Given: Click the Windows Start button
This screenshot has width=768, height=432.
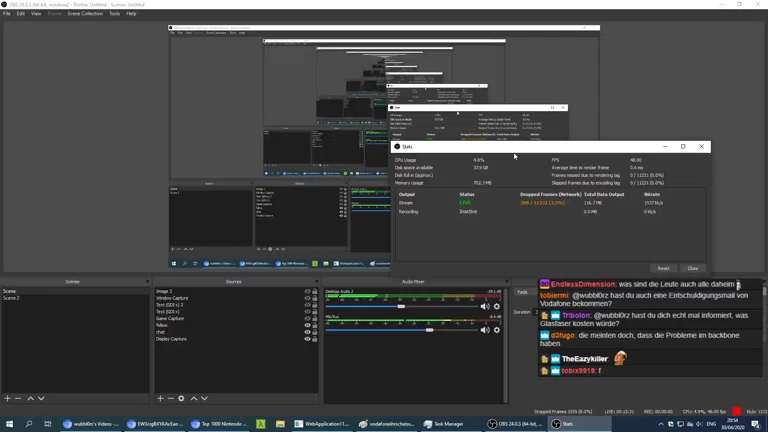Looking at the screenshot, I should (x=9, y=424).
